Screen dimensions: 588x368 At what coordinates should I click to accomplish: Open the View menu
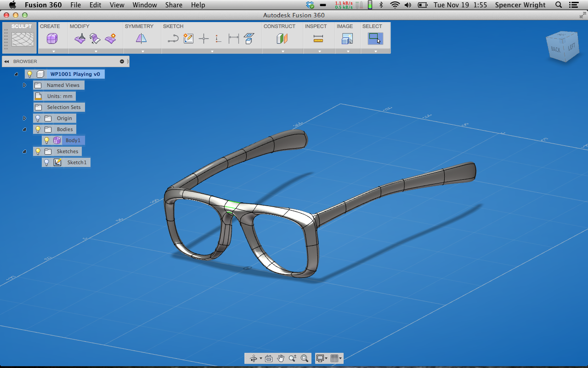click(117, 5)
